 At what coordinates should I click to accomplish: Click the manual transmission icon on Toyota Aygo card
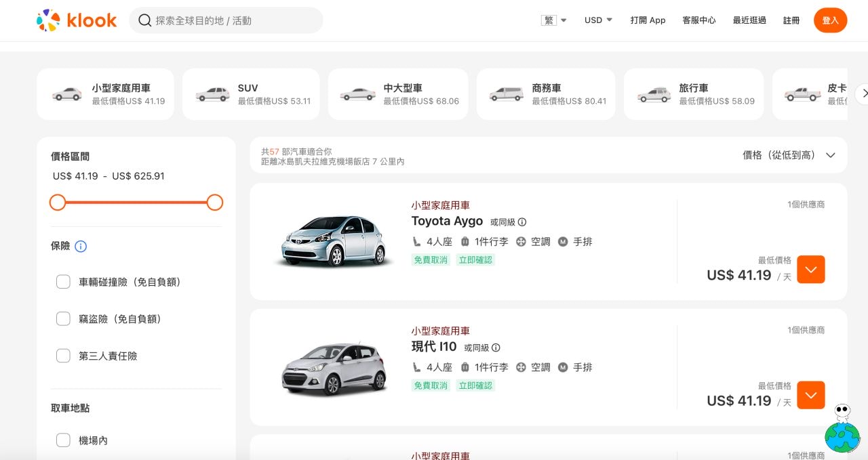pos(563,241)
